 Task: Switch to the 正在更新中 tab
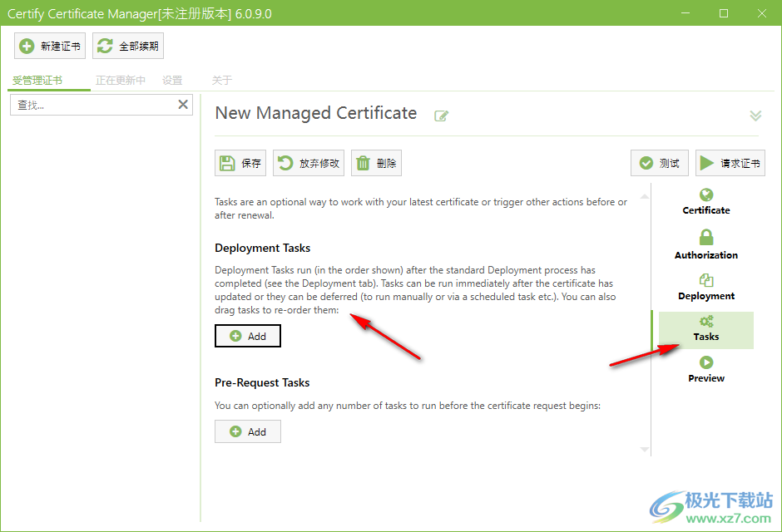[120, 80]
